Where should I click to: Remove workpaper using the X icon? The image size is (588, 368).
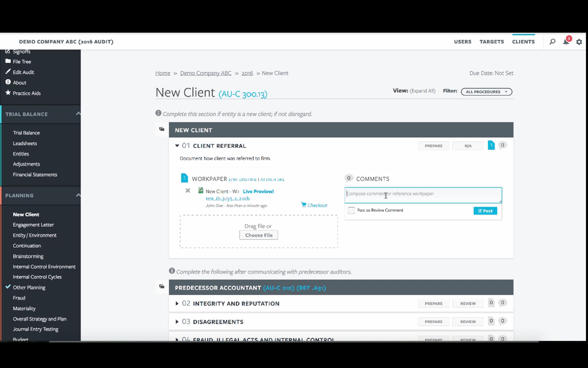[188, 190]
